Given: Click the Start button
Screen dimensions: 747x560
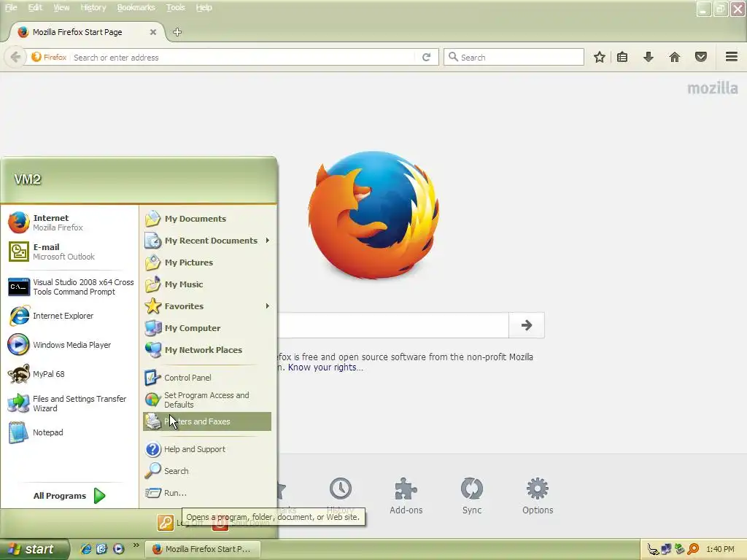Looking at the screenshot, I should (x=34, y=549).
